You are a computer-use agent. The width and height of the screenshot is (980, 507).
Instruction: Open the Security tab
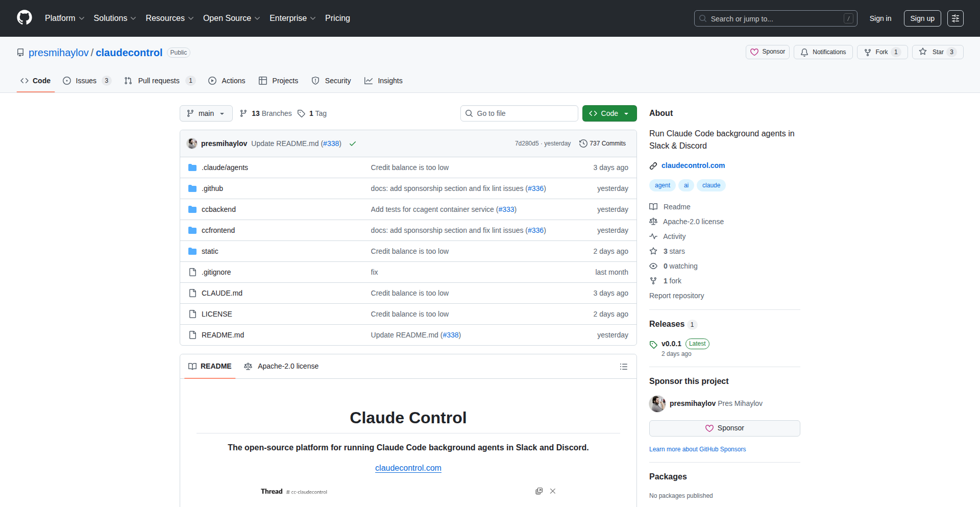pyautogui.click(x=331, y=81)
